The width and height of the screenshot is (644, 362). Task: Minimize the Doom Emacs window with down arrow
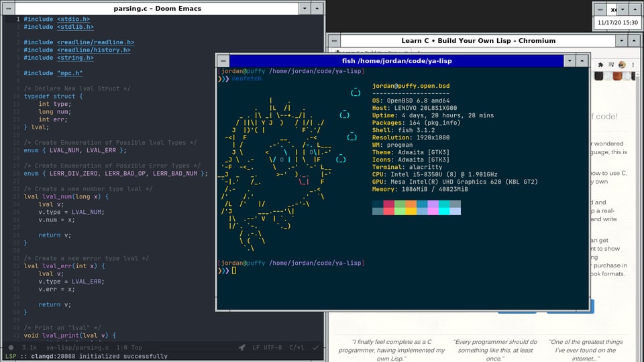point(305,8)
